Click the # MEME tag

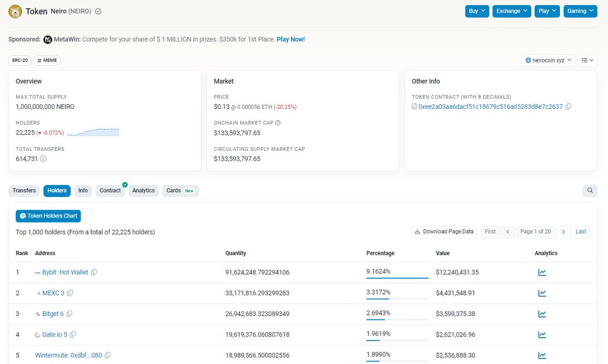[x=47, y=60]
